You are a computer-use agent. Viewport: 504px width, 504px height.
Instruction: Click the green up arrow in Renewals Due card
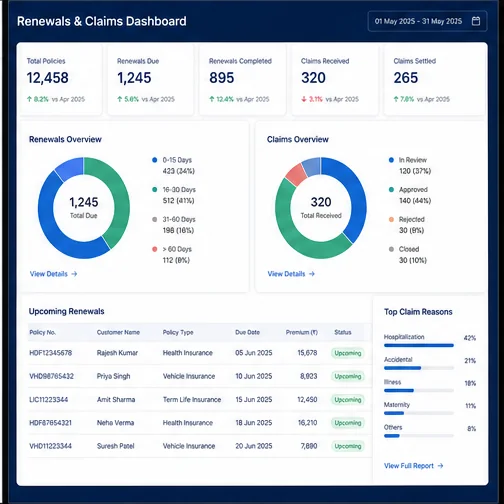pyautogui.click(x=120, y=99)
